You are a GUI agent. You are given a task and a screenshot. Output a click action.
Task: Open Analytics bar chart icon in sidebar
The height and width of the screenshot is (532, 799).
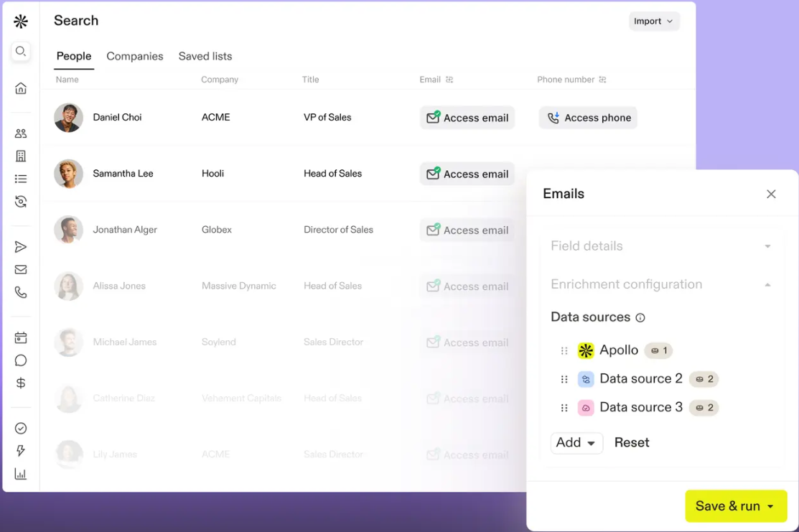[x=20, y=474]
